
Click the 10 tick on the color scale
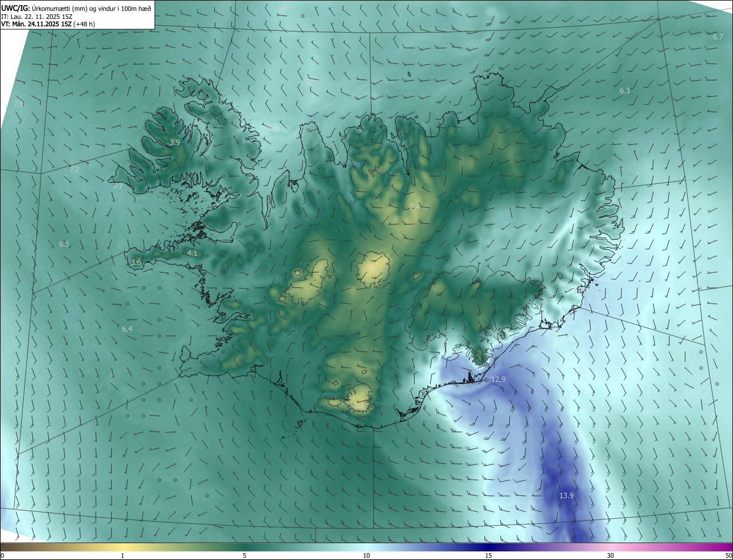pyautogui.click(x=366, y=556)
